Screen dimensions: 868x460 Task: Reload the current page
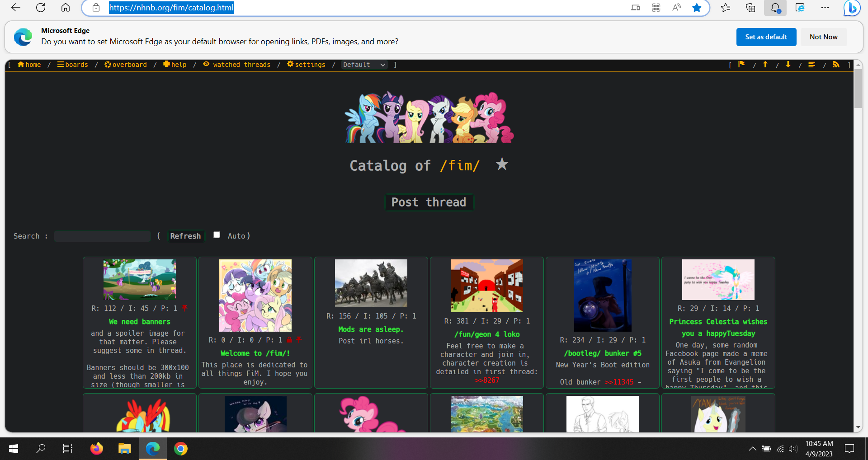(x=41, y=8)
